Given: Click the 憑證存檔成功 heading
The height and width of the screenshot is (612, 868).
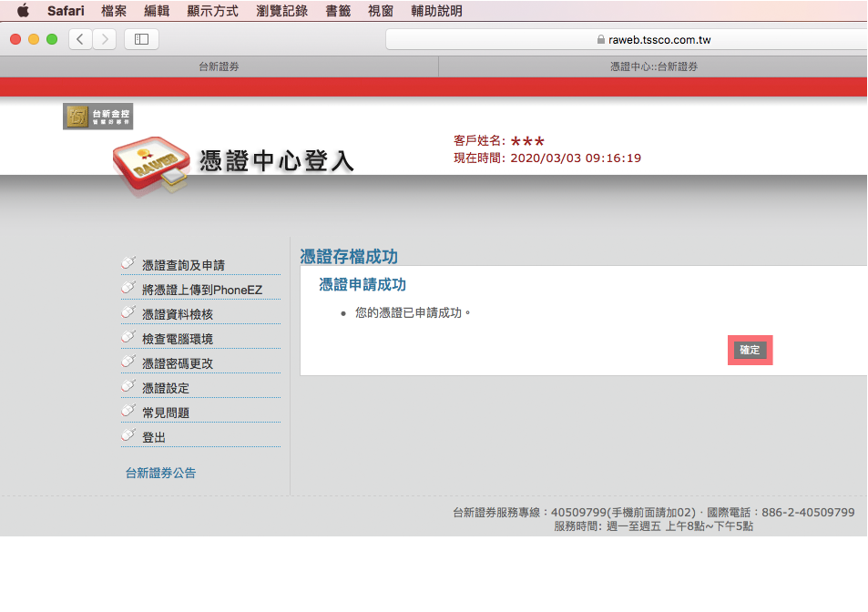Looking at the screenshot, I should point(349,256).
